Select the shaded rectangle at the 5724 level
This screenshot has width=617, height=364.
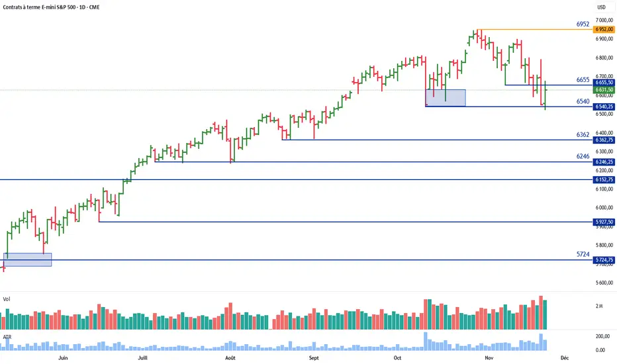[28, 259]
